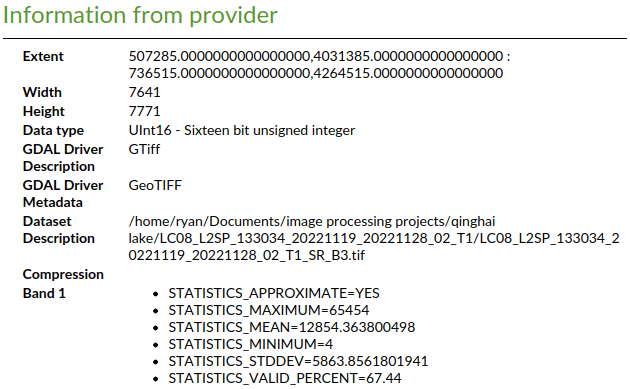Click the STATISTICS_VALID_PERCENT=67.44 entry

click(285, 378)
